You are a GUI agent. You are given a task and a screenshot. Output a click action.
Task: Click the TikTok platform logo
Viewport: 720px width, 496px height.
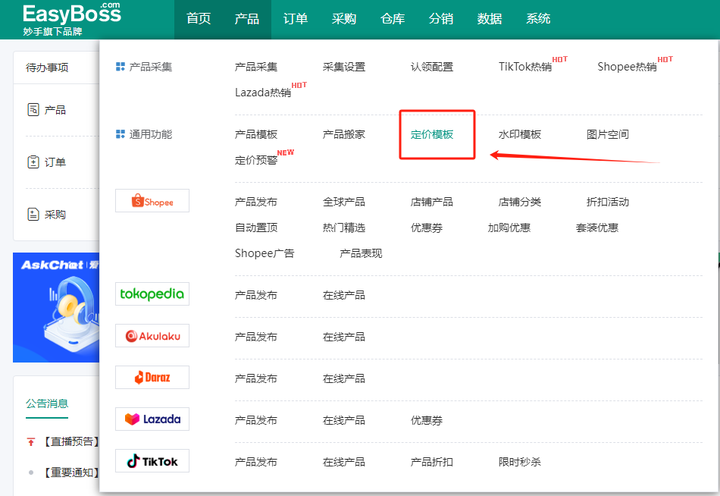pyautogui.click(x=152, y=461)
